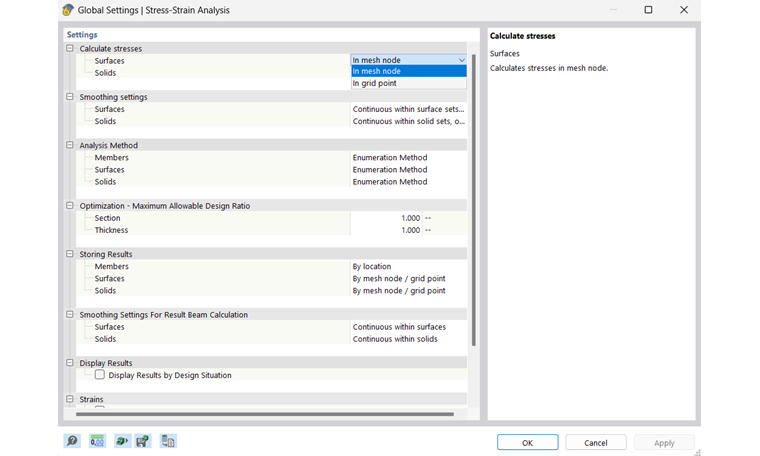Image resolution: width=760 pixels, height=456 pixels.
Task: Click the vertical scrollbar of settings
Action: (x=473, y=200)
